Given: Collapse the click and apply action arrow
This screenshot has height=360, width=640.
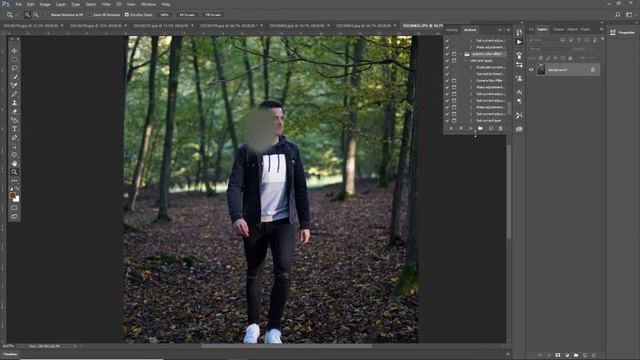Looking at the screenshot, I should 466,60.
